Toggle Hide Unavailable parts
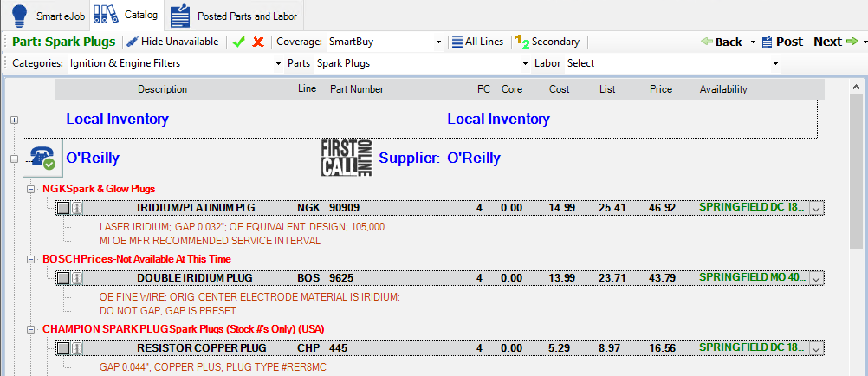868x376 pixels. (172, 42)
